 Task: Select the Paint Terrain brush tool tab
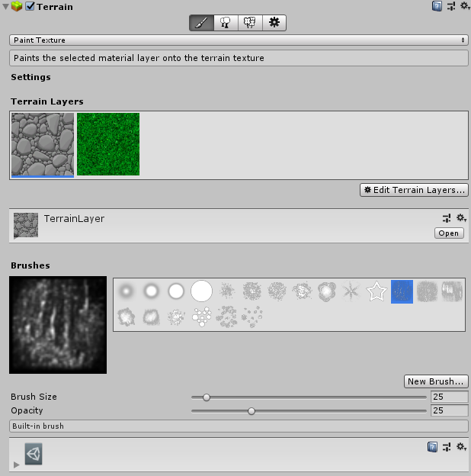(201, 23)
